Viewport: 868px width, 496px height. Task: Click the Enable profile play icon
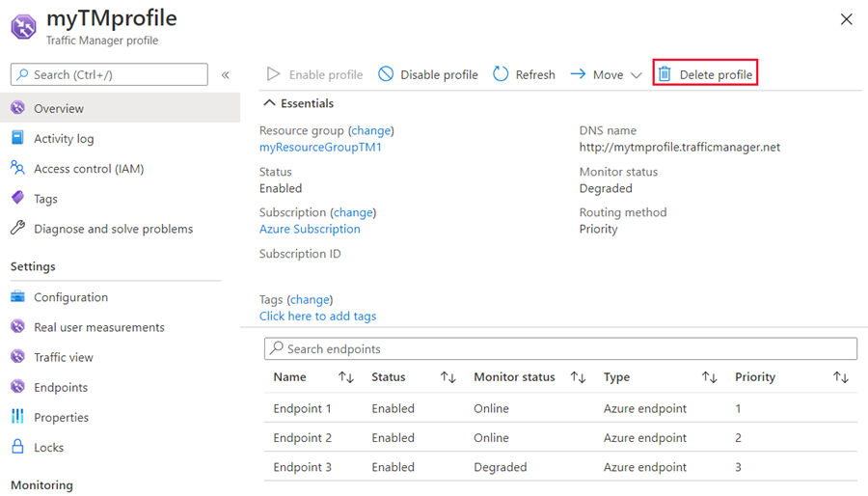point(274,73)
